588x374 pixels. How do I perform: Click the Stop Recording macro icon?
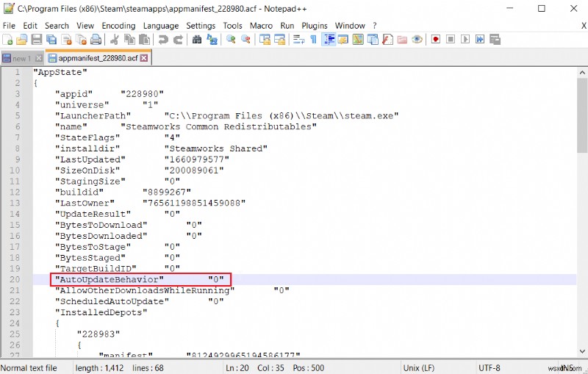pos(451,40)
